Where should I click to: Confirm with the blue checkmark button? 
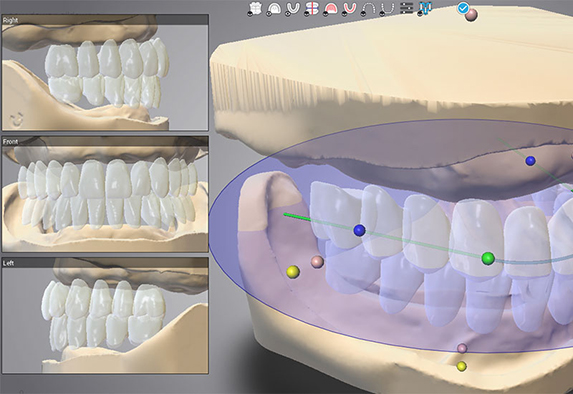point(463,8)
